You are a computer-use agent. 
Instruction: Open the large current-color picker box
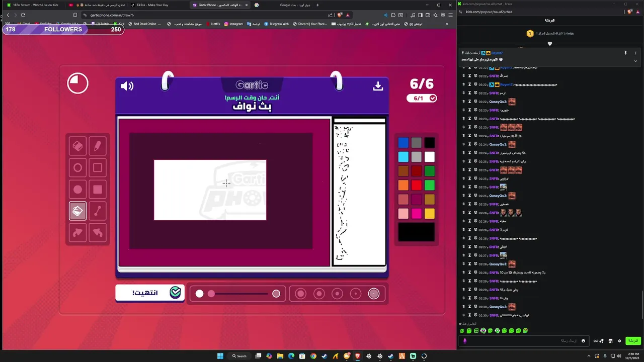[416, 232]
